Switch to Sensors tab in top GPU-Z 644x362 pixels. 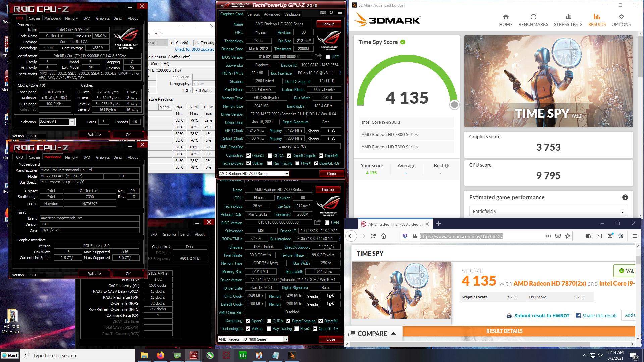coord(253,14)
